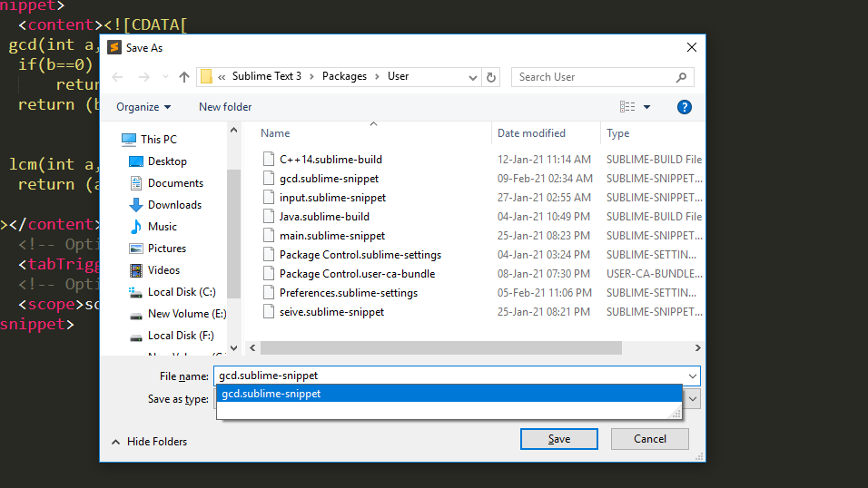Click file icon of seive.sublime-snippet

pos(269,312)
